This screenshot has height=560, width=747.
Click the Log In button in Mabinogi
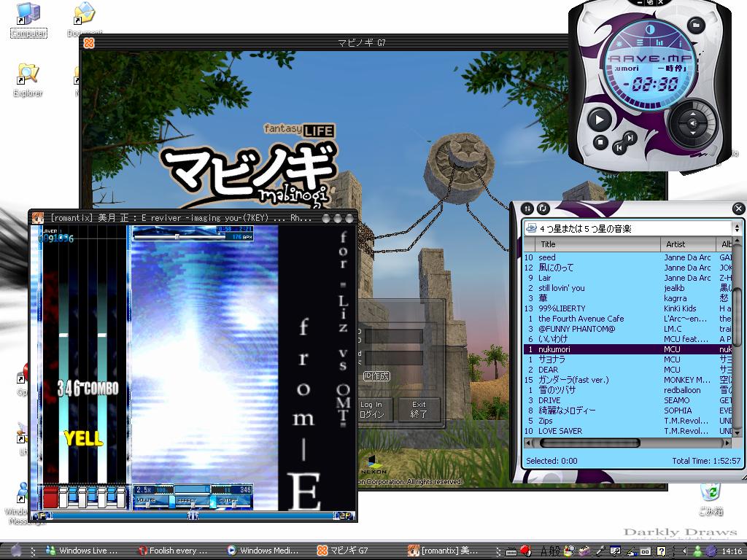coord(375,409)
